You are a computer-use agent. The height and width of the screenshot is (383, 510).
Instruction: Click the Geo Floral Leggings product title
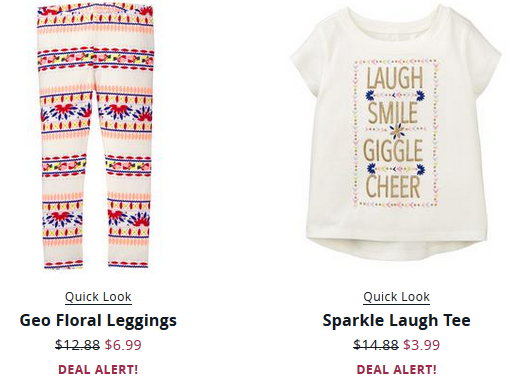(x=98, y=321)
